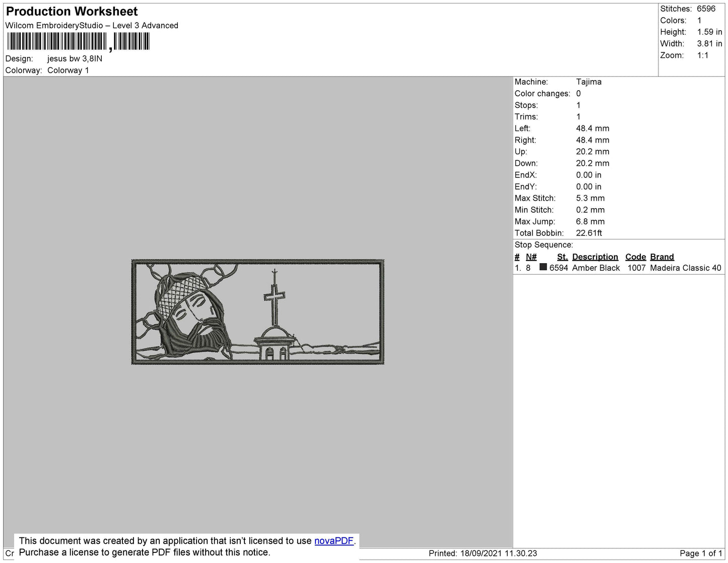Click the barcode below the software name
The height and width of the screenshot is (563, 728).
pyautogui.click(x=79, y=41)
